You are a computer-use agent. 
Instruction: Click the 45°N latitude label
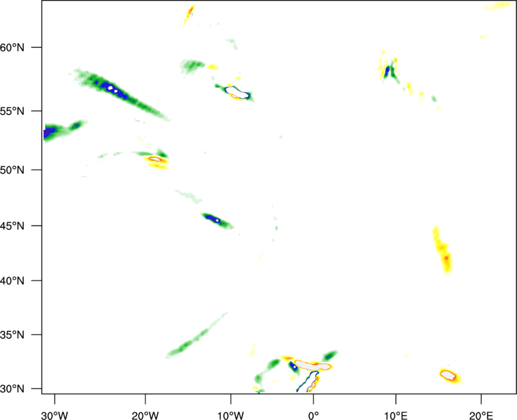(12, 226)
